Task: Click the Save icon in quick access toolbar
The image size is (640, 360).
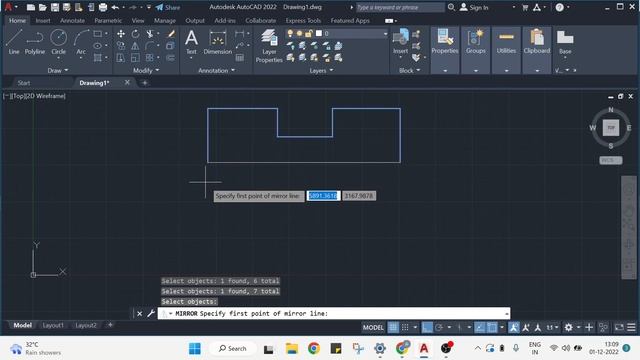Action: pyautogui.click(x=55, y=7)
